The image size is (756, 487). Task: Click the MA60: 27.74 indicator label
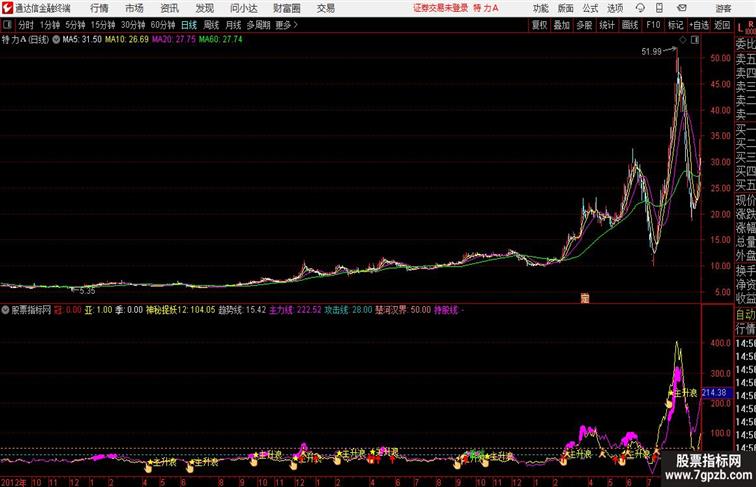pos(220,40)
